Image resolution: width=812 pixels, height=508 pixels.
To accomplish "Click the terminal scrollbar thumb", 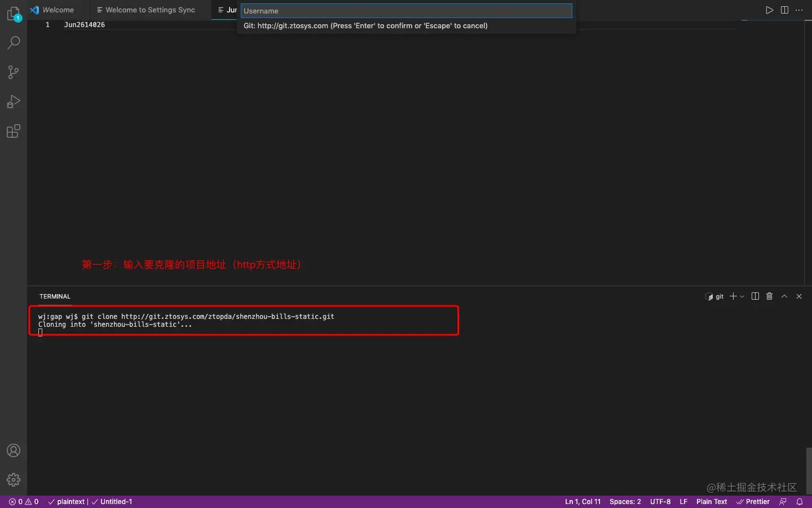I will pos(809,471).
